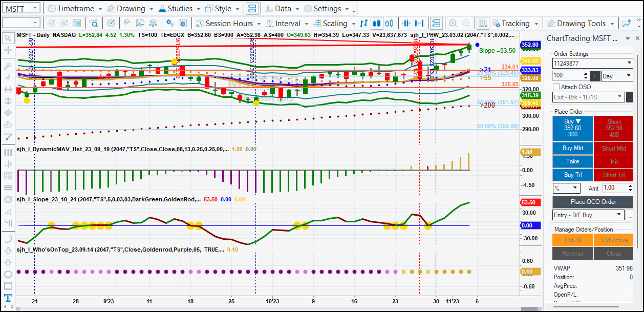Open the Drawing Tools menu
Screen dimensions: 644x312
pos(581,24)
